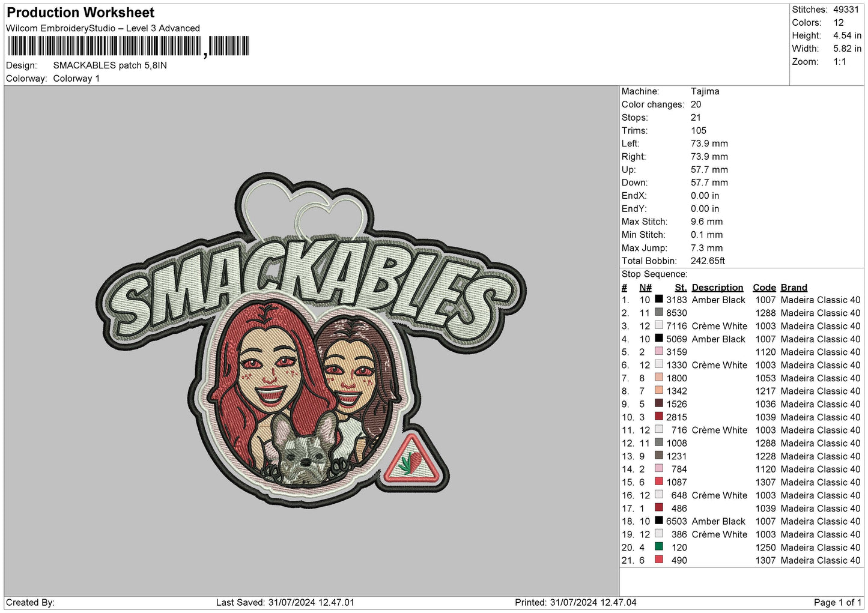Select the brown swatch in stop row 13

659,456
